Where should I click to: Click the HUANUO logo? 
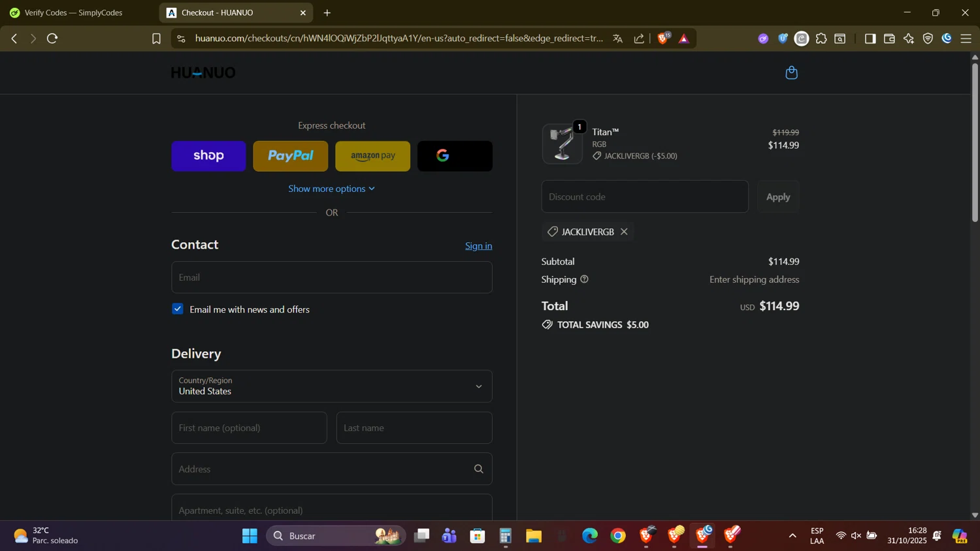tap(203, 72)
